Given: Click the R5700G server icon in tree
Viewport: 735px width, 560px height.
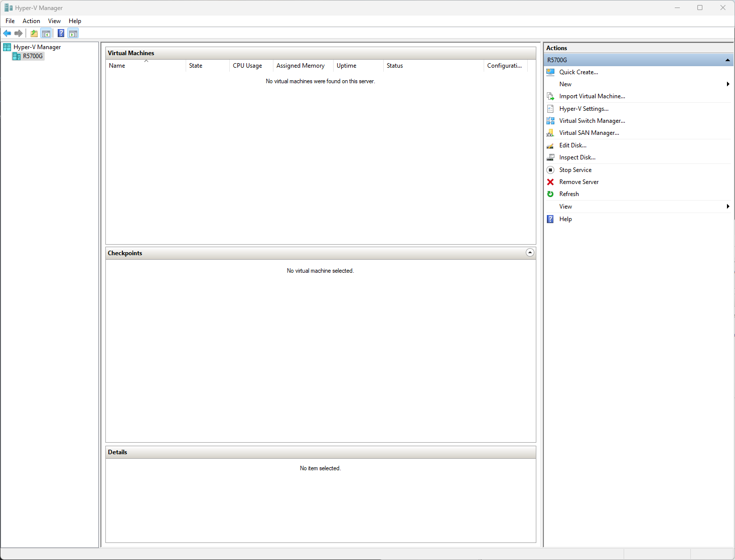Looking at the screenshot, I should [x=17, y=56].
